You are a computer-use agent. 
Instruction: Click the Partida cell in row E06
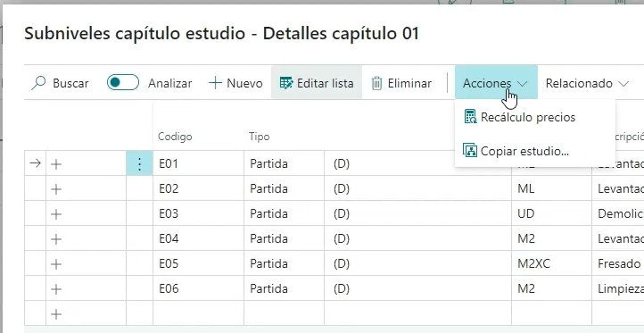click(x=285, y=288)
